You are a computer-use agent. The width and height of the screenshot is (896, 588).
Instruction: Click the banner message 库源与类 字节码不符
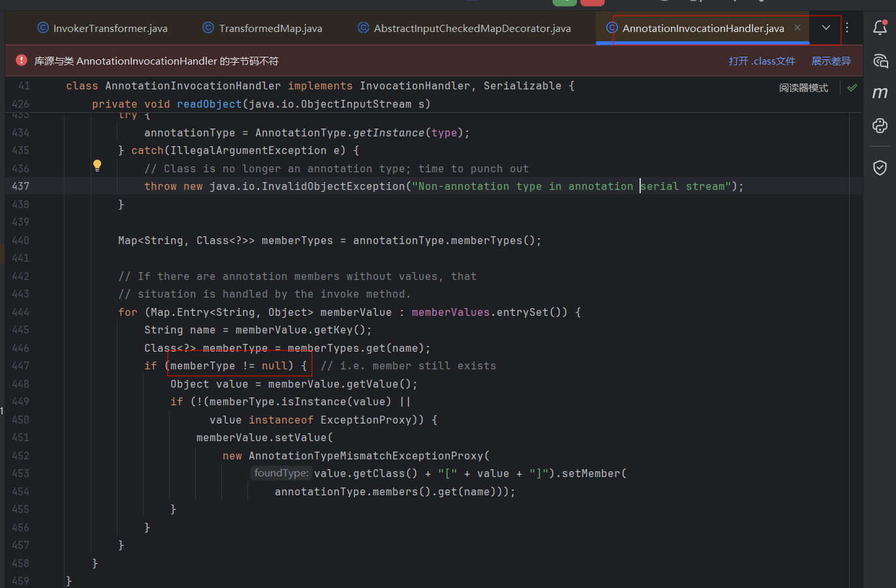157,61
